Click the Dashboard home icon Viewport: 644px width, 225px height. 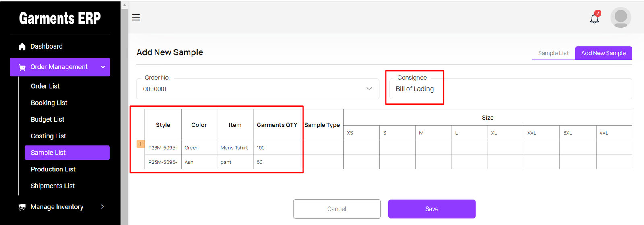coord(22,47)
